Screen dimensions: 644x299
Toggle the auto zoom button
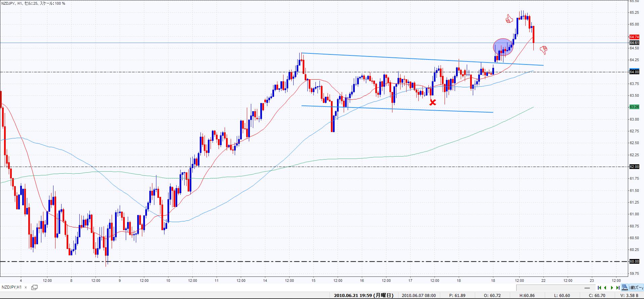point(636,288)
